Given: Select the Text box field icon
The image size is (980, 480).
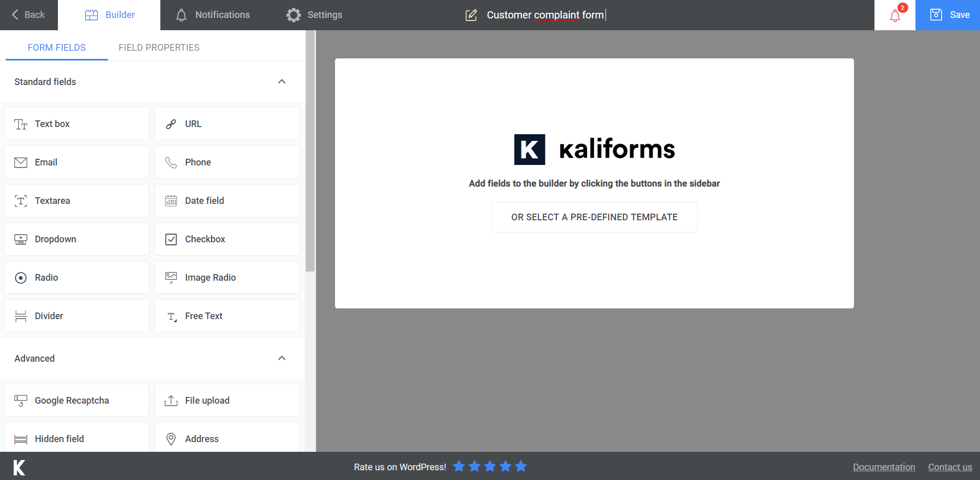Looking at the screenshot, I should pos(20,123).
